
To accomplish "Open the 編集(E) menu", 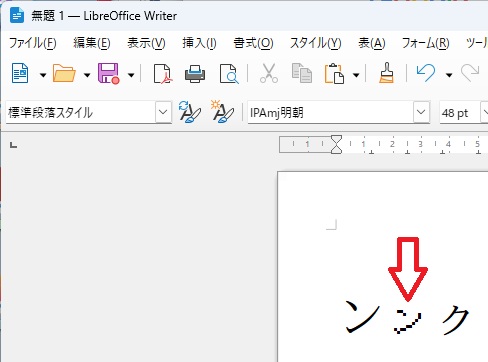I will click(x=92, y=43).
